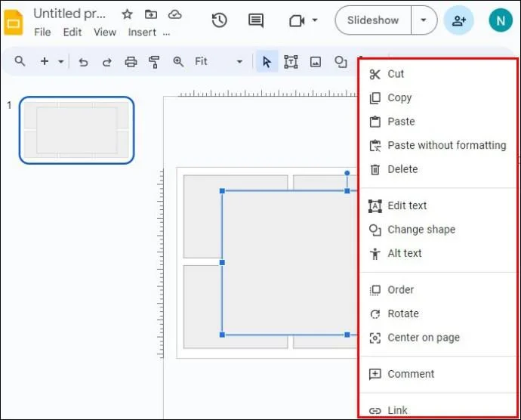521x420 pixels.
Task: Choose Alt text from context menu
Action: [438, 253]
